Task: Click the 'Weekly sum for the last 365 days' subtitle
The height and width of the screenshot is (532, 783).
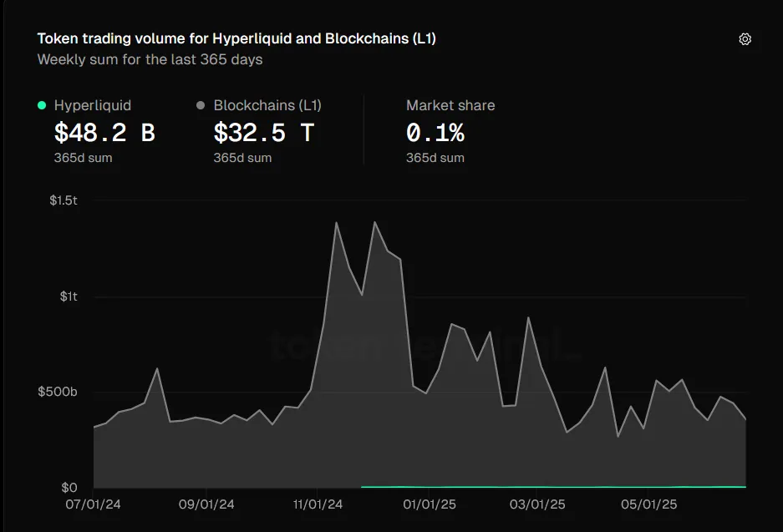Action: click(150, 59)
